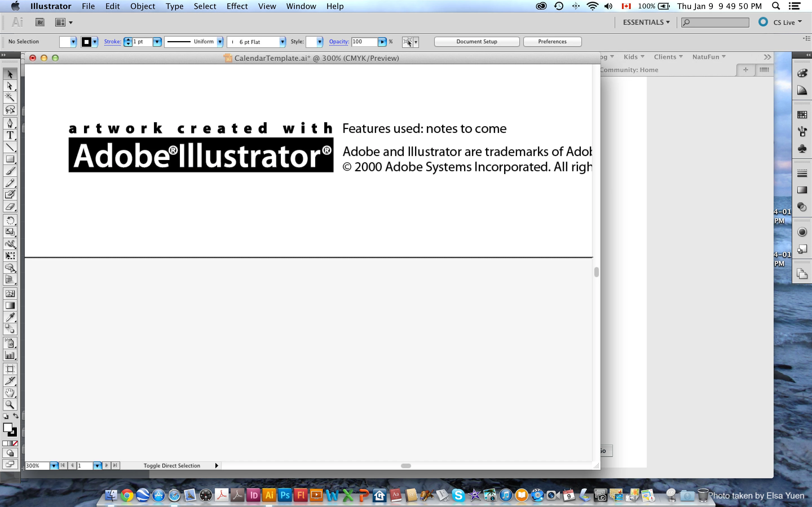The height and width of the screenshot is (507, 812).
Task: Open Adobe Bridge via Br icon
Action: pos(40,23)
